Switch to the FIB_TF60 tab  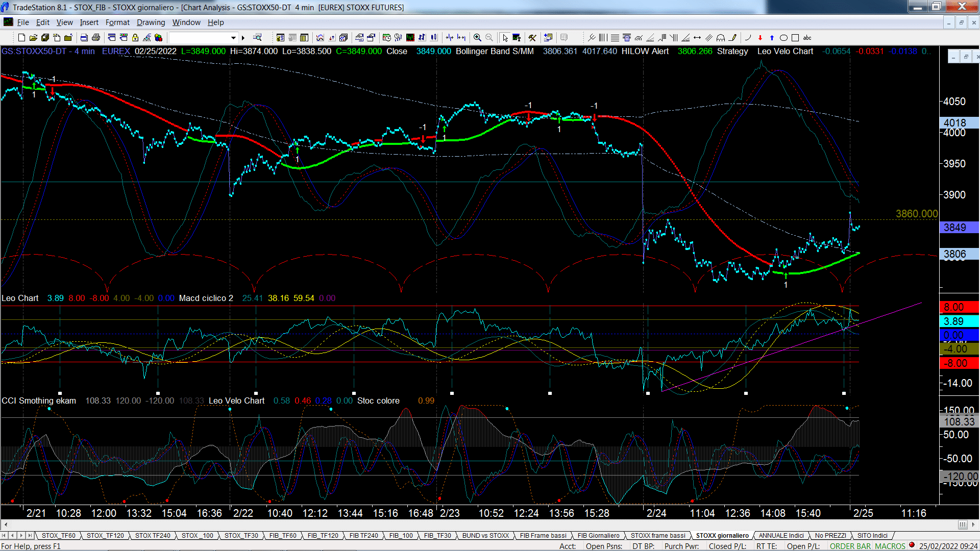[283, 535]
